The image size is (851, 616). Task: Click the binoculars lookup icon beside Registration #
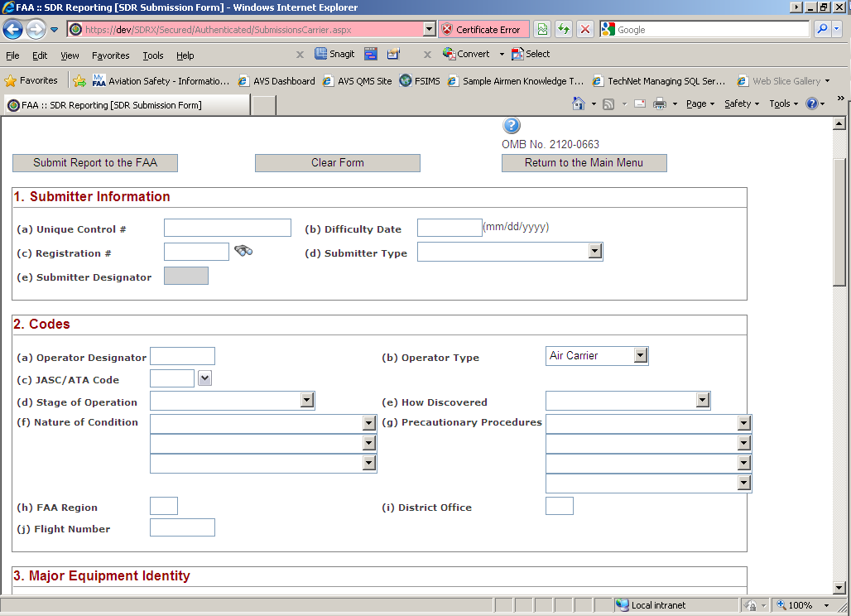pos(243,251)
